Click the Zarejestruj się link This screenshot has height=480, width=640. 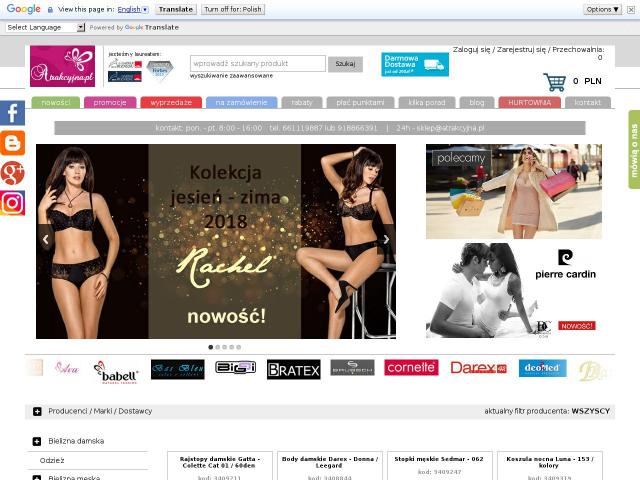pos(521,49)
